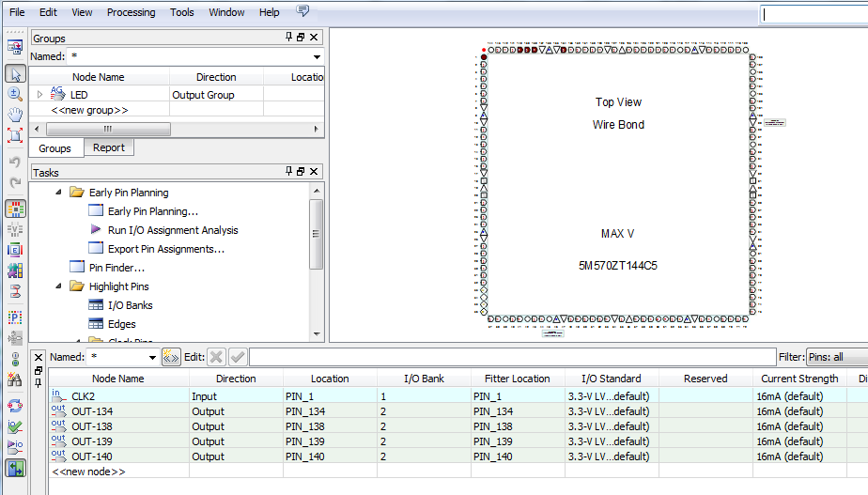Screen dimensions: 868x495
Task: Click the search field at top right
Action: click(x=814, y=14)
